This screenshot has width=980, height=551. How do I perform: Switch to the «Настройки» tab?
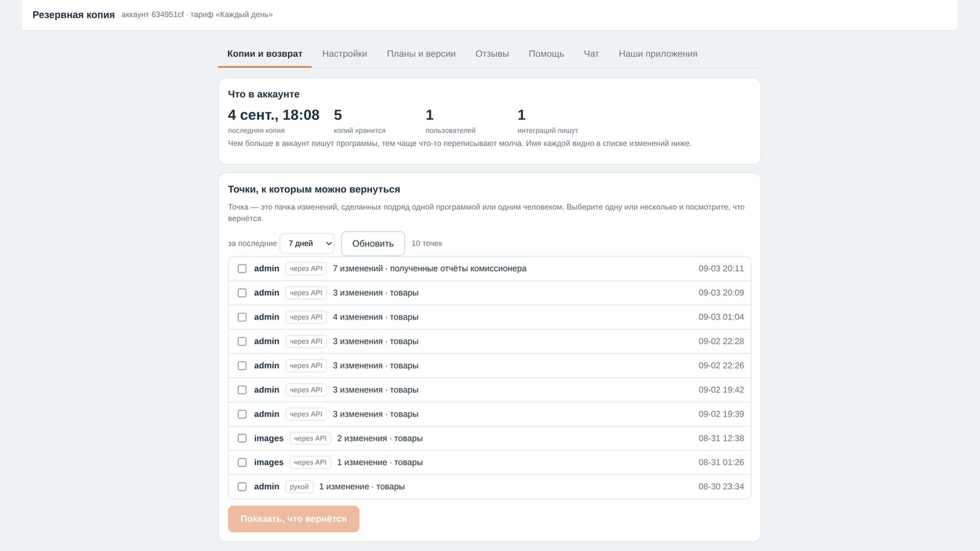pos(345,54)
